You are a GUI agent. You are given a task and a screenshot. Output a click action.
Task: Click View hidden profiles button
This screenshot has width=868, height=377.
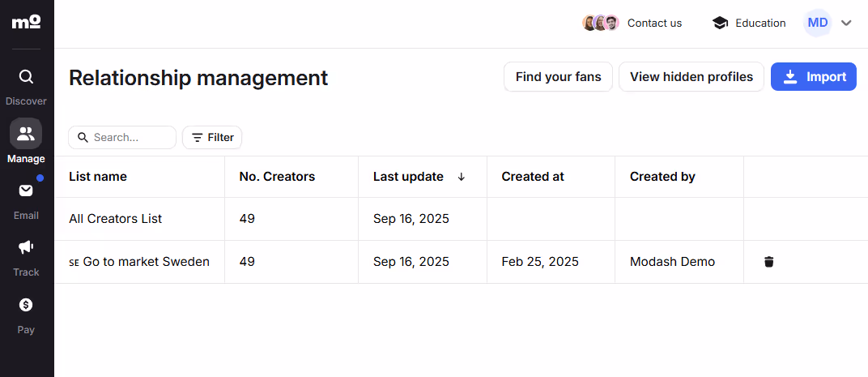coord(691,77)
